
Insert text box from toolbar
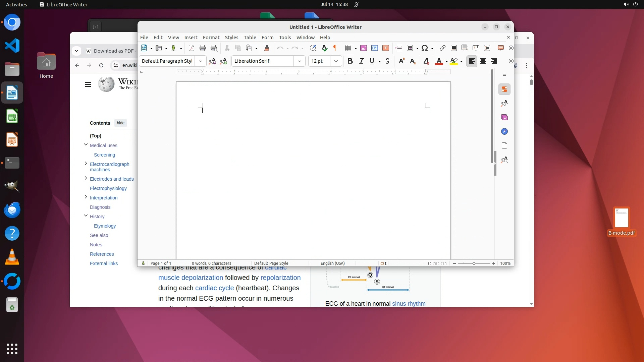pos(386,48)
